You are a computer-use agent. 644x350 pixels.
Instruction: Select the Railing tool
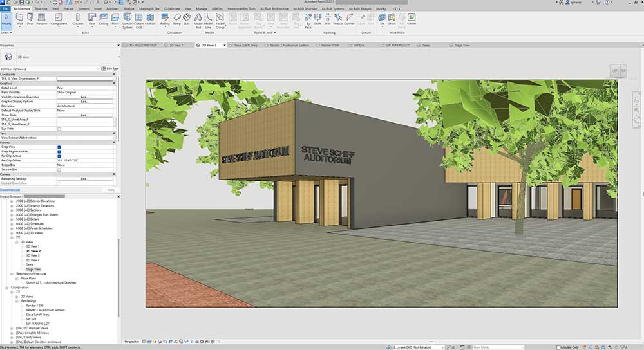coord(165,18)
